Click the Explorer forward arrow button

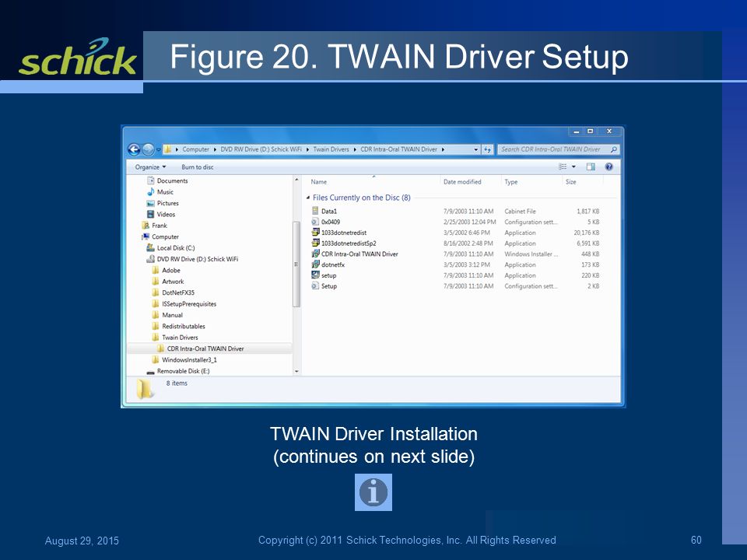[148, 149]
